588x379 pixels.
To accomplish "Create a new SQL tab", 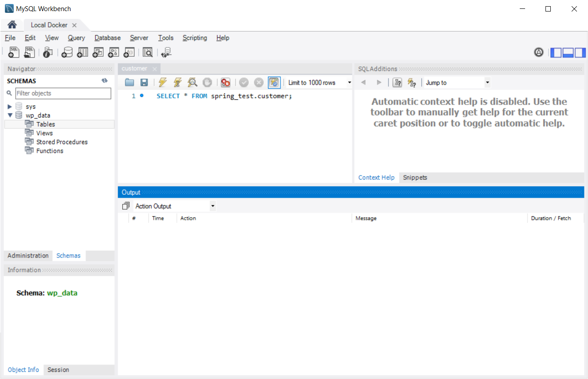I will 14,53.
